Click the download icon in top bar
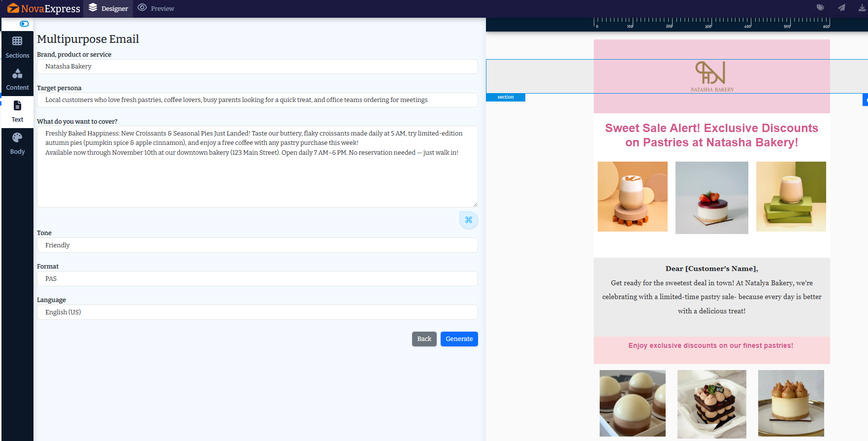 click(862, 8)
